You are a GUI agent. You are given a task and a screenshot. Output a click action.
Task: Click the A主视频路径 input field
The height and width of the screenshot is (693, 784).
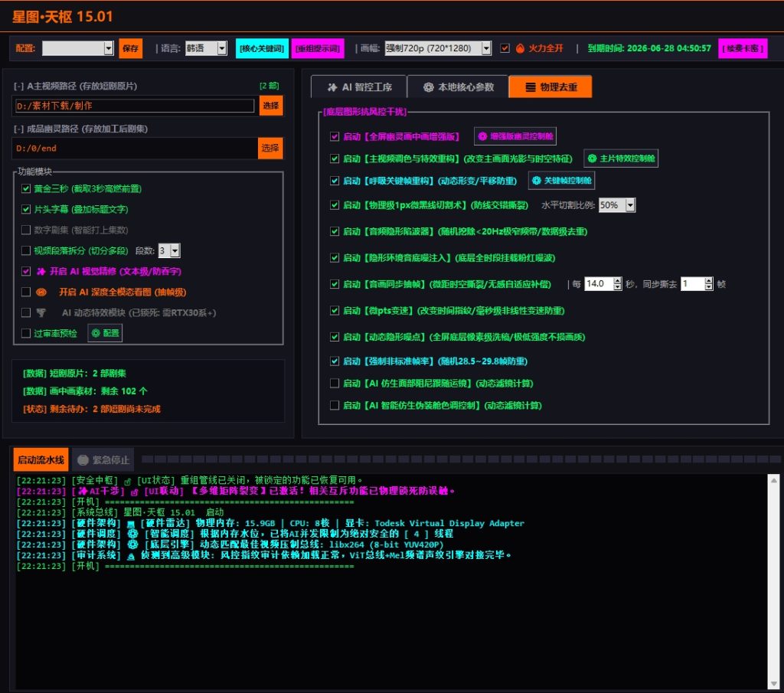point(135,106)
